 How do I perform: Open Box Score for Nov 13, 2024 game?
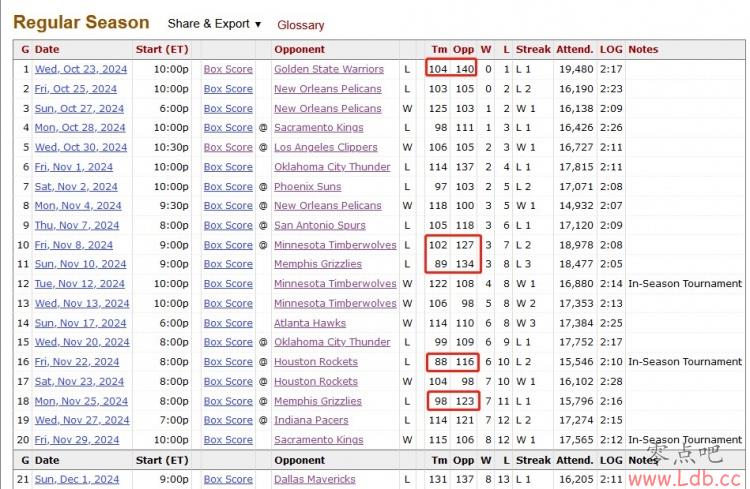tap(228, 303)
